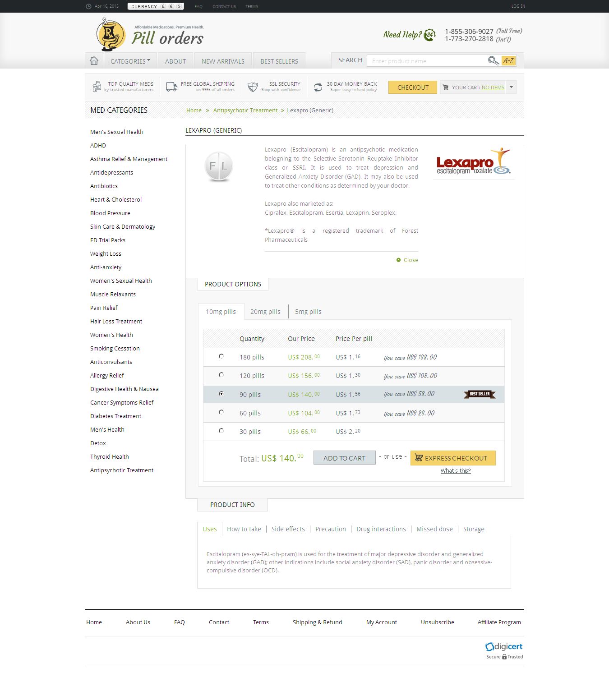The height and width of the screenshot is (700, 609).
Task: Open the FAQ link in top bar
Action: [198, 6]
